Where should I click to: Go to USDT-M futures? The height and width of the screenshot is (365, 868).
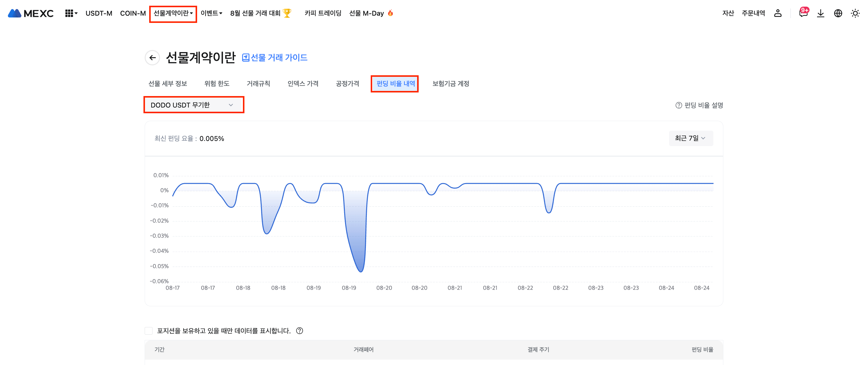[x=99, y=14]
